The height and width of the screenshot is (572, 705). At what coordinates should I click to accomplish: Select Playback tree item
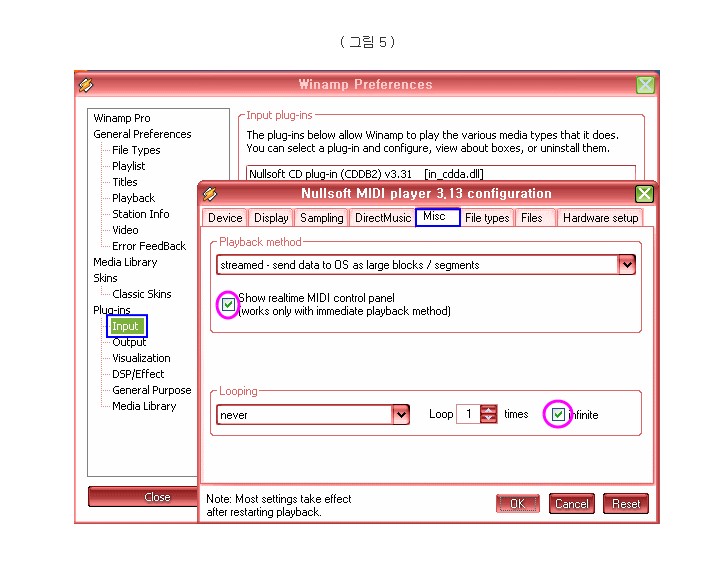133,198
